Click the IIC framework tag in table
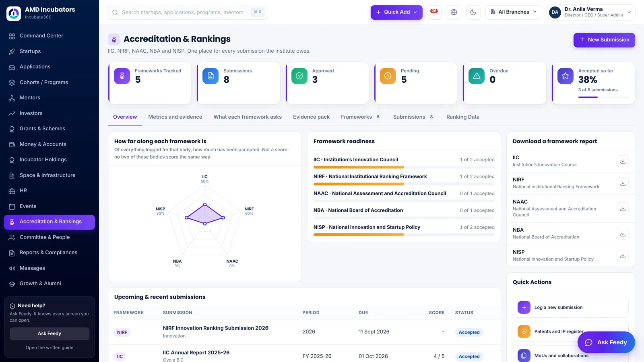The height and width of the screenshot is (362, 644). tap(120, 356)
